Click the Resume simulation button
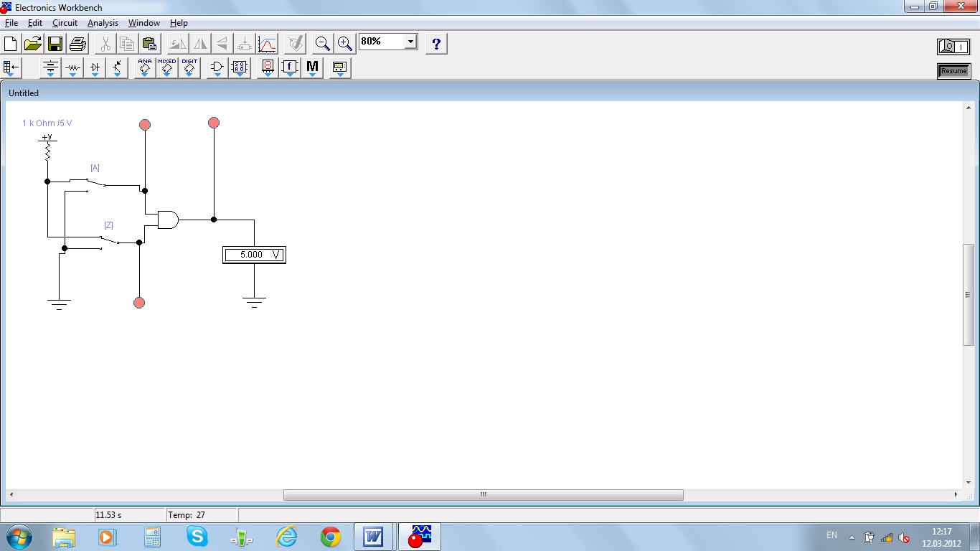Viewport: 980px width, 551px height. 953,71
